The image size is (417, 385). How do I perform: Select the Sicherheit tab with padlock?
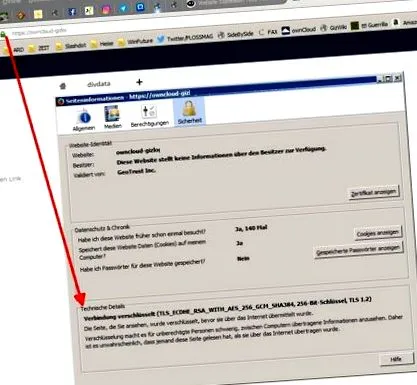pyautogui.click(x=189, y=112)
